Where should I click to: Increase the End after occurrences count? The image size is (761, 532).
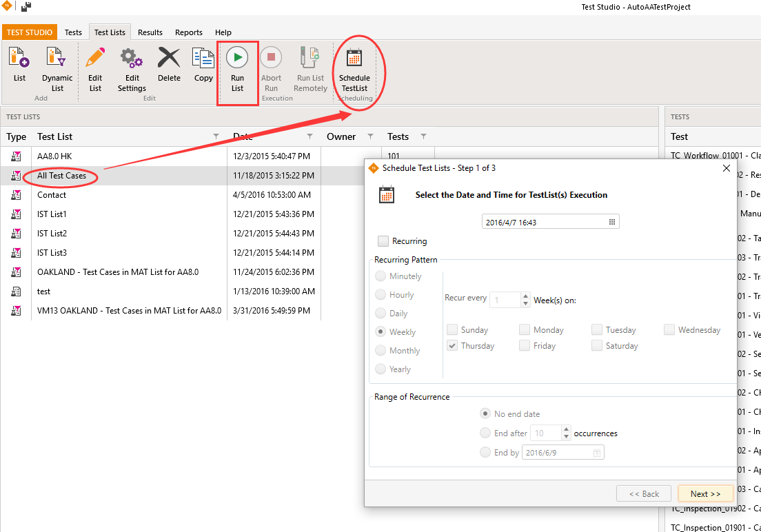coord(566,429)
